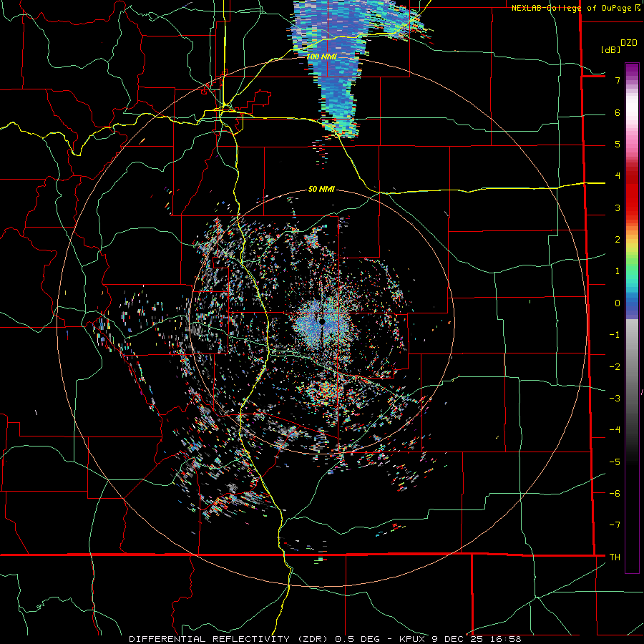644x644 pixels.
Task: Click the TH threshold label on legend
Action: coord(615,557)
